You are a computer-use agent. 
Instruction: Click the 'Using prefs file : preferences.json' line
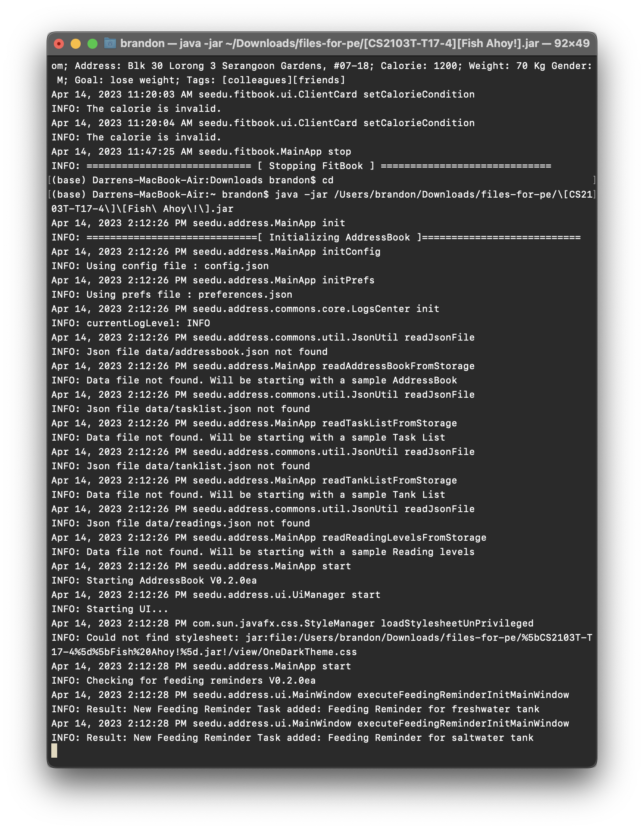pyautogui.click(x=172, y=294)
